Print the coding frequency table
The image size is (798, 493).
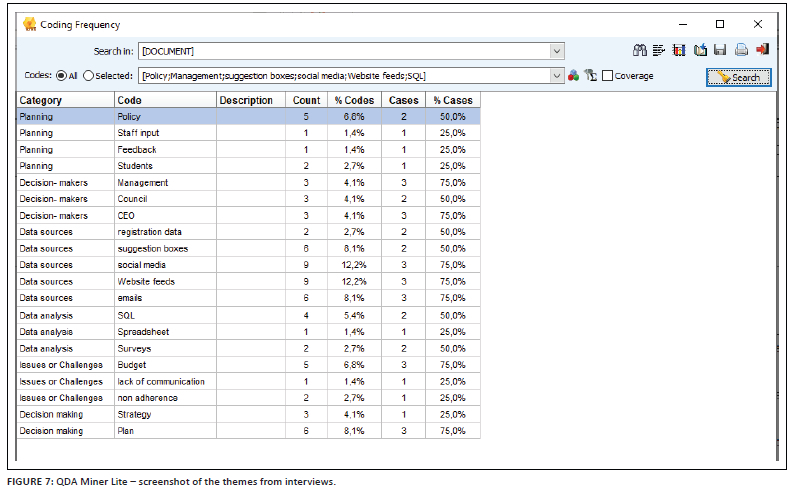741,50
